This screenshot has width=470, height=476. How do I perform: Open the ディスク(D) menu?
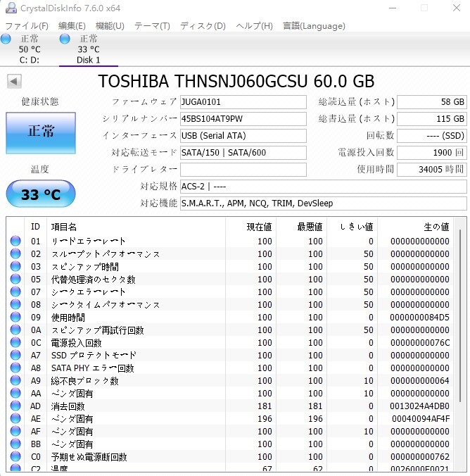pos(203,26)
